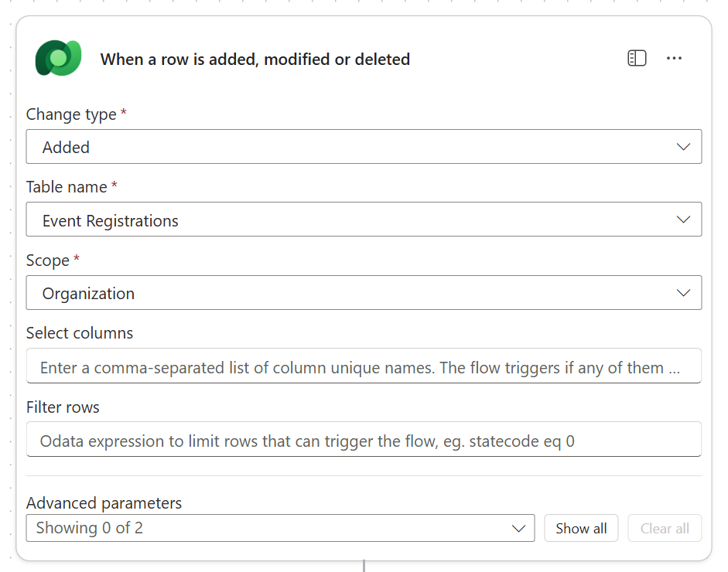The width and height of the screenshot is (728, 572).
Task: Click the "Change type" field label
Action: [x=71, y=114]
